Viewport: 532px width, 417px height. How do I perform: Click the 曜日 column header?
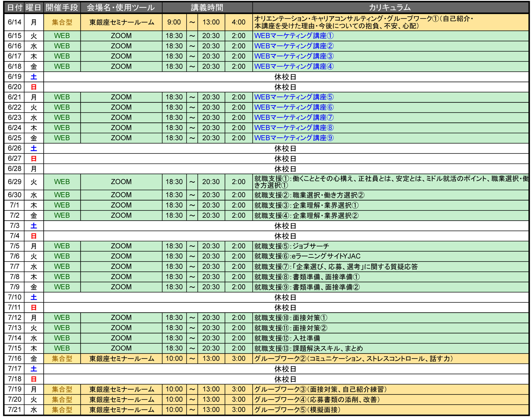coord(34,7)
